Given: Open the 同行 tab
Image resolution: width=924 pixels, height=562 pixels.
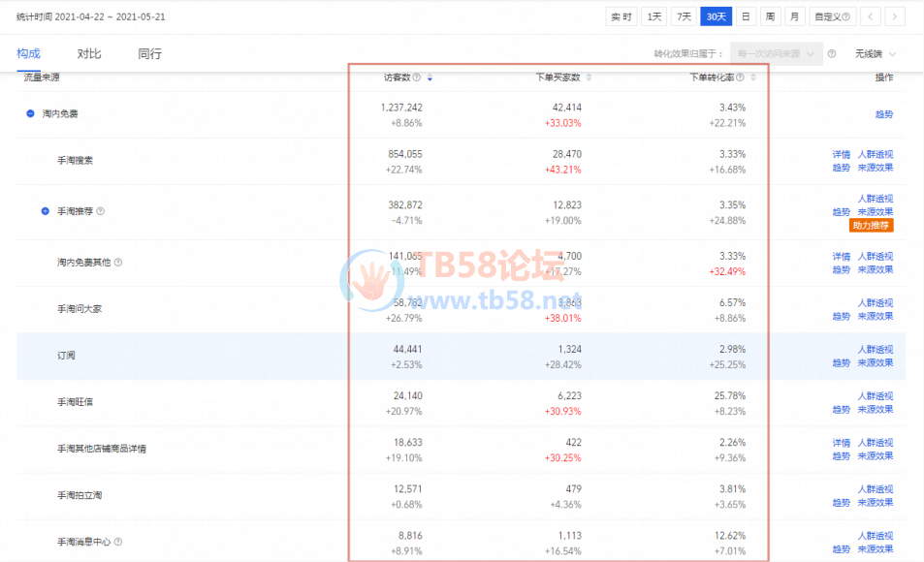Looking at the screenshot, I should [149, 54].
